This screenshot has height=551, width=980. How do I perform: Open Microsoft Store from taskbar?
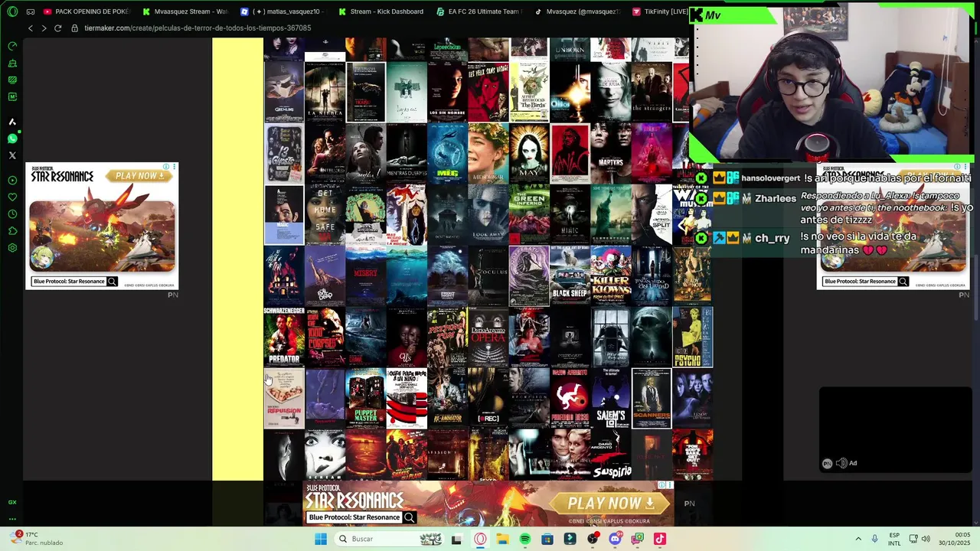[547, 539]
